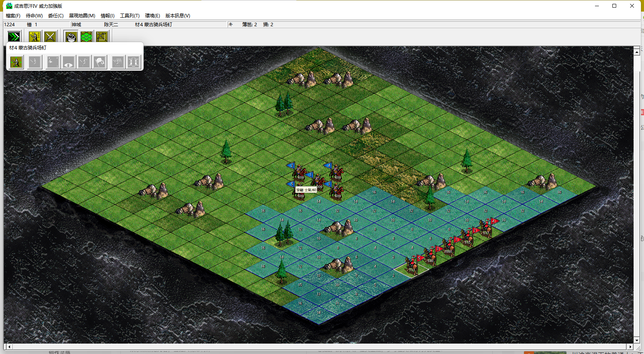The image size is (644, 354).
Task: Click the vertical scrollbar down arrow
Action: tap(637, 340)
